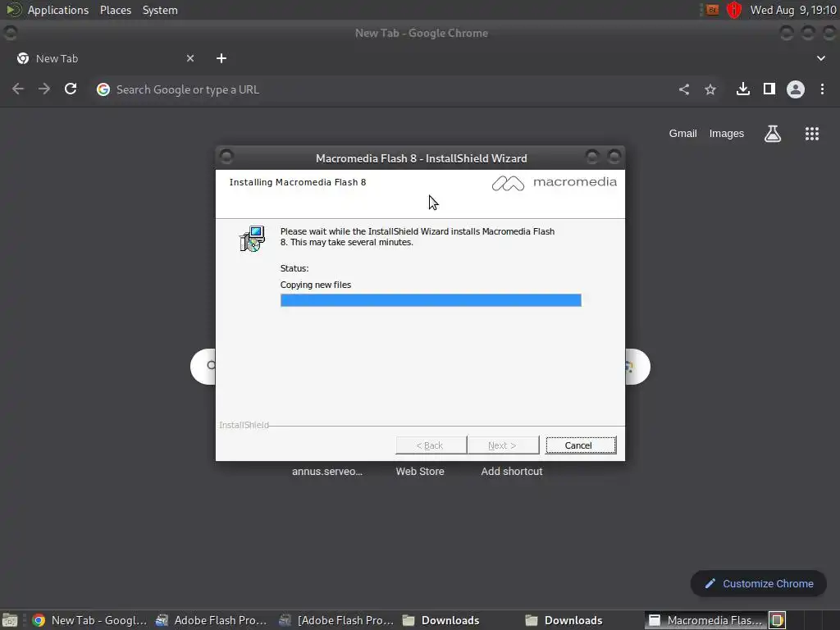The width and height of the screenshot is (840, 630).
Task: Expand the tab search chevron in Chrome
Action: click(x=820, y=58)
